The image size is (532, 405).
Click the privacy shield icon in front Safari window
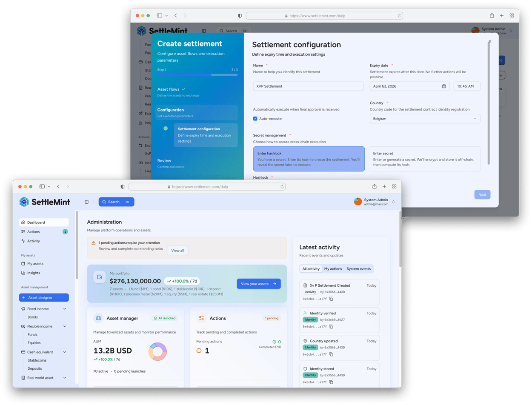point(123,186)
